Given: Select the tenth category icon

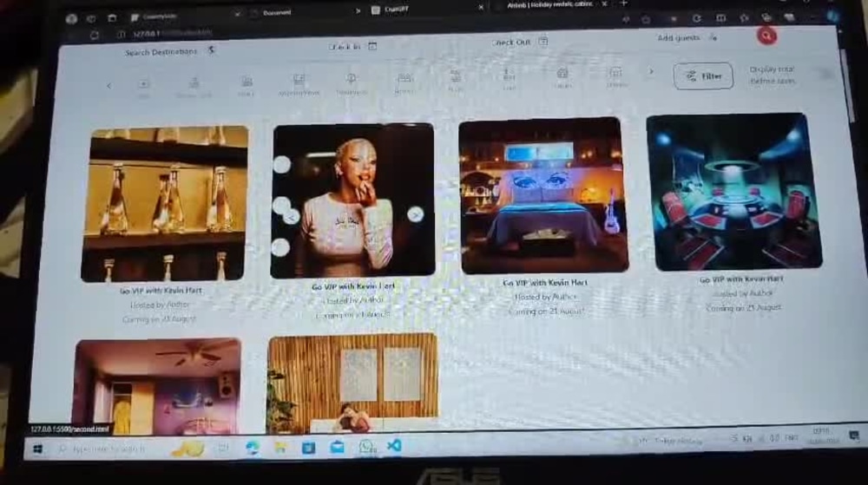Looking at the screenshot, I should pyautogui.click(x=615, y=77).
